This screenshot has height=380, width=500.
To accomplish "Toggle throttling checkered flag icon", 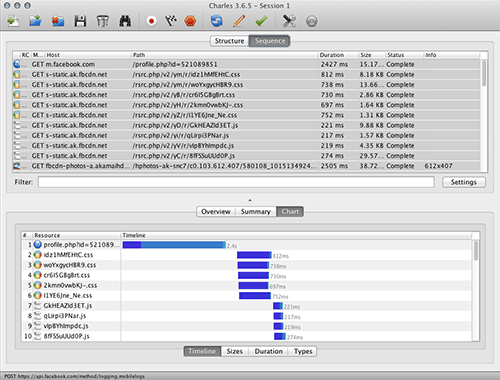I will [171, 21].
